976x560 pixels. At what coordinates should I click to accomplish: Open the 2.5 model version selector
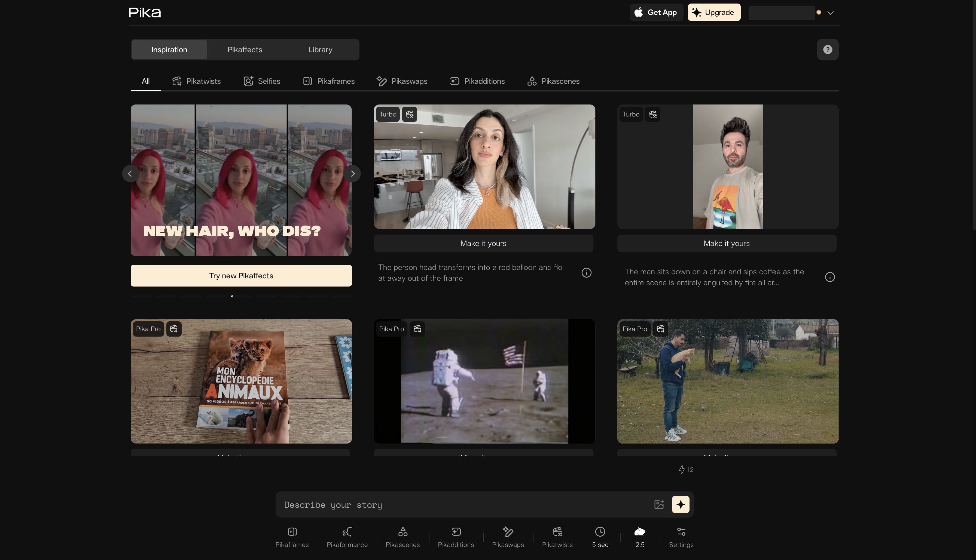(x=640, y=537)
